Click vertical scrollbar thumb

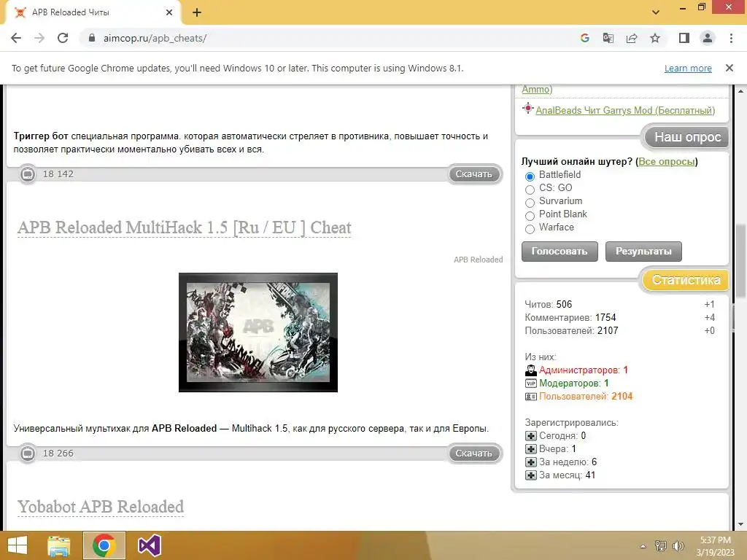click(x=741, y=262)
